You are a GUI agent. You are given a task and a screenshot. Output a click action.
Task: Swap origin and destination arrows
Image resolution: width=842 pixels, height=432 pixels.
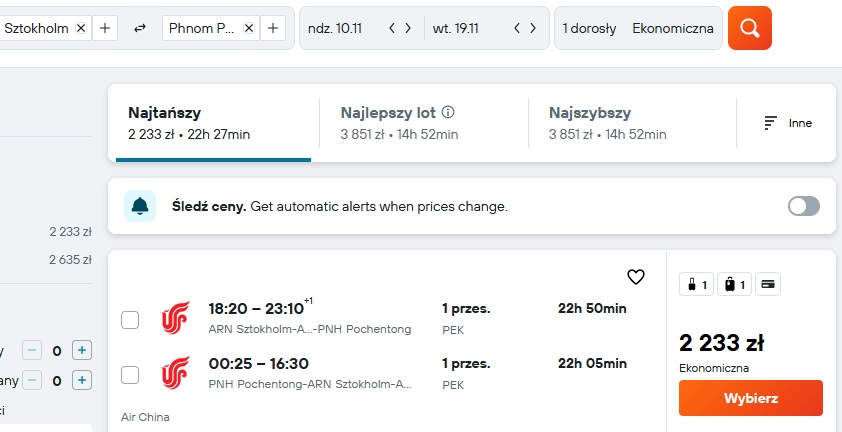pos(140,28)
